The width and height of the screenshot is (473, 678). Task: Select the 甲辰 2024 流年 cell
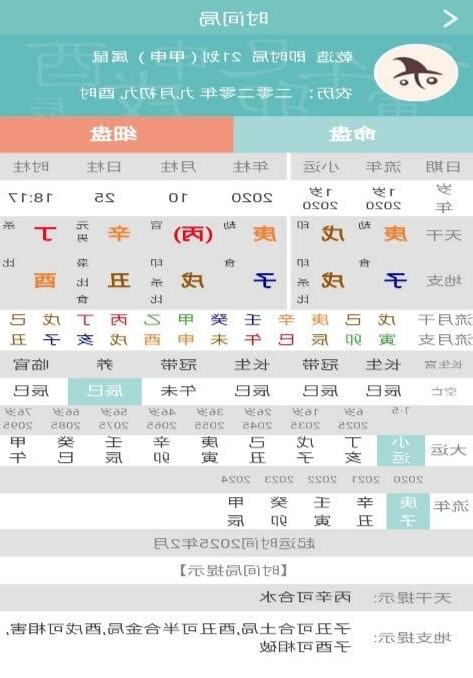(x=236, y=511)
